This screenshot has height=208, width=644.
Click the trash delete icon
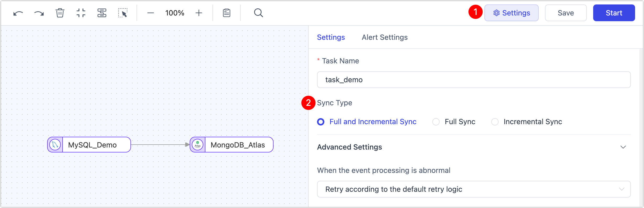point(60,13)
